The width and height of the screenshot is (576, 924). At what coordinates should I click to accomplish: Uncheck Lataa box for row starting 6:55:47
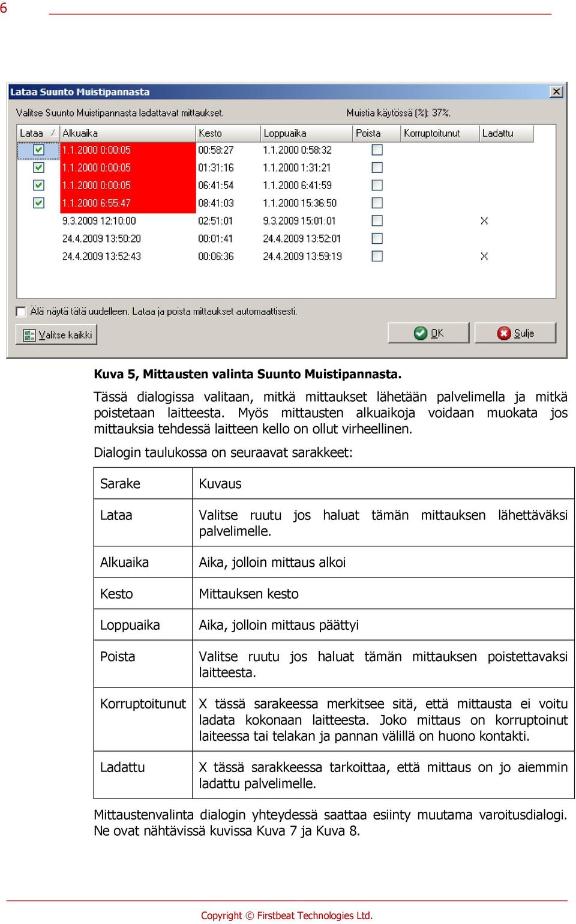pos(39,203)
